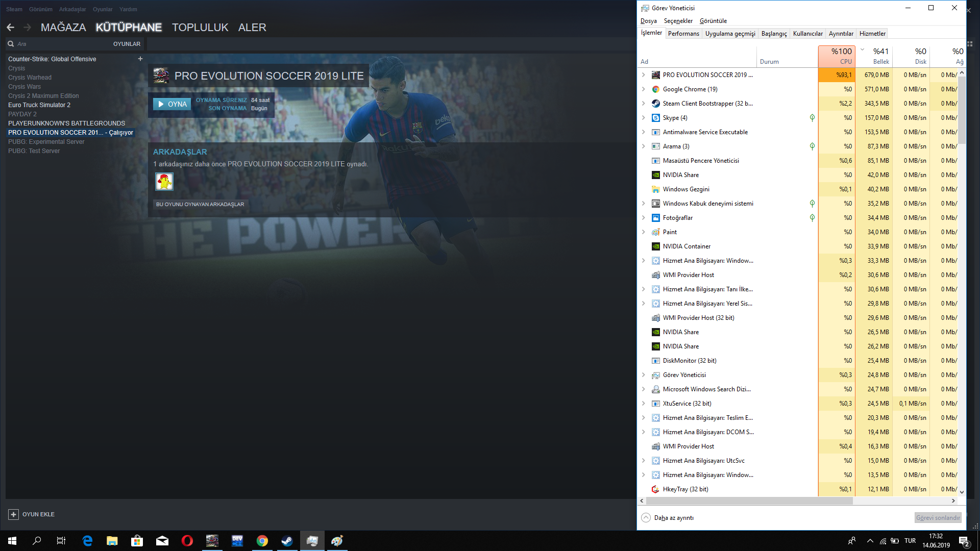
Task: Click the OYUN EKLE add game link
Action: tap(38, 514)
